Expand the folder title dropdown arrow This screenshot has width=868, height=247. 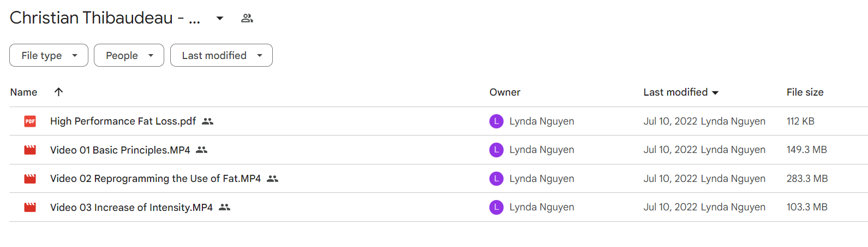[x=220, y=18]
